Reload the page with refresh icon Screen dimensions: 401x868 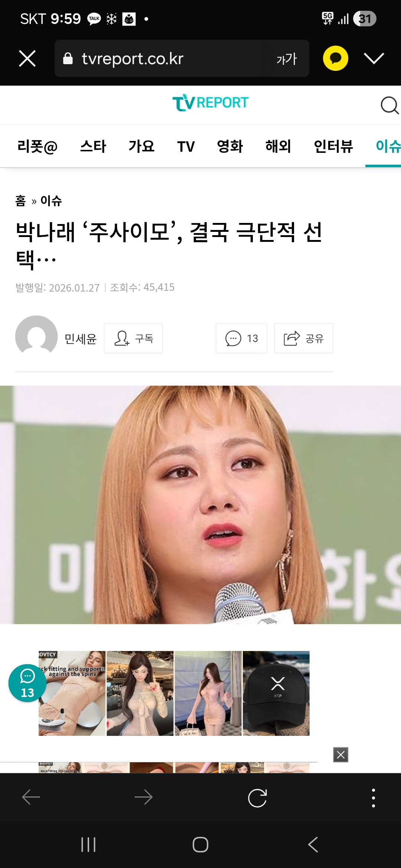click(x=257, y=798)
